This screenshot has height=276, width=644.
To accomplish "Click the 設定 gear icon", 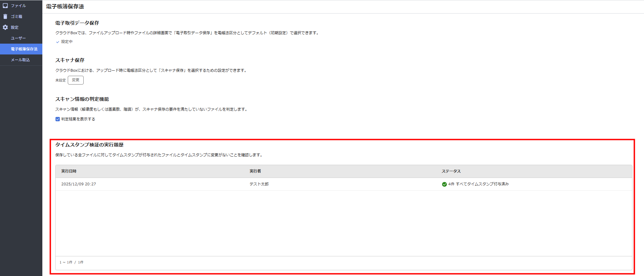I will pos(5,27).
